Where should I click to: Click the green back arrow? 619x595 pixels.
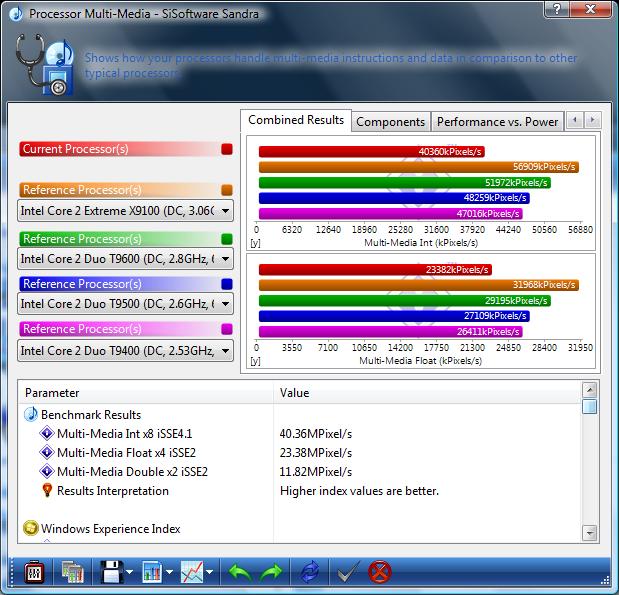(x=240, y=572)
